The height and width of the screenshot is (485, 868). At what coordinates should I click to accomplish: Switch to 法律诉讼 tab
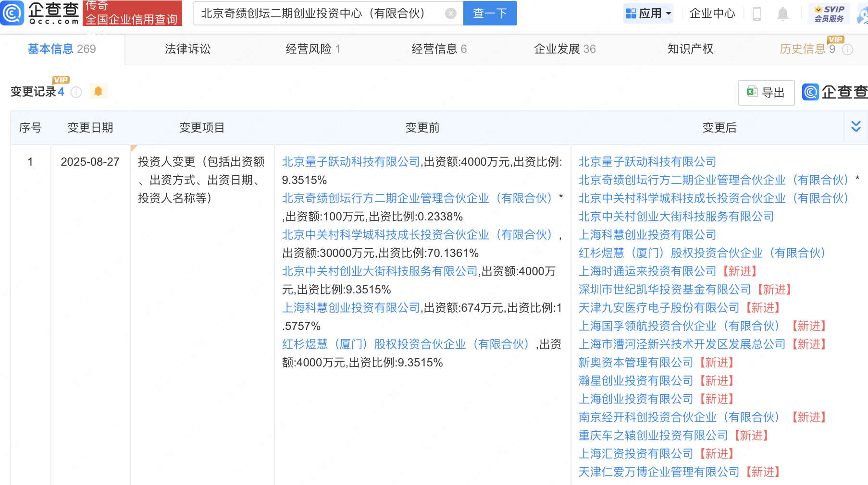[x=187, y=49]
